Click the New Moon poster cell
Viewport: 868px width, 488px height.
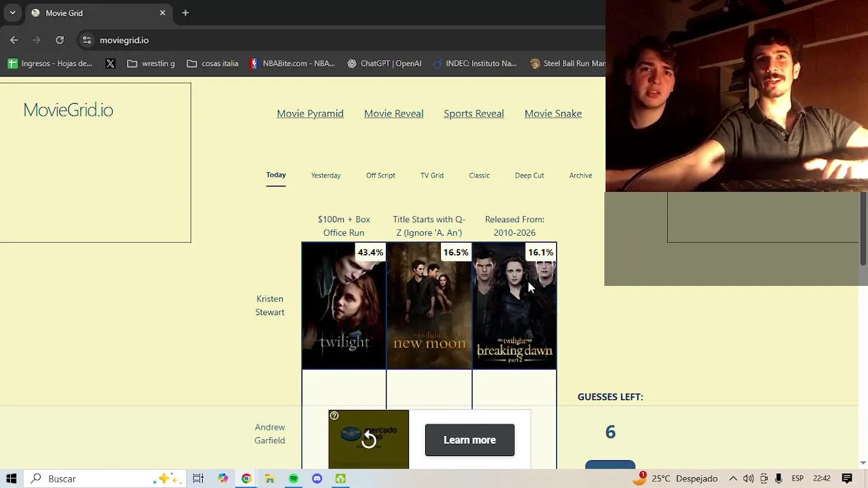pyautogui.click(x=429, y=306)
